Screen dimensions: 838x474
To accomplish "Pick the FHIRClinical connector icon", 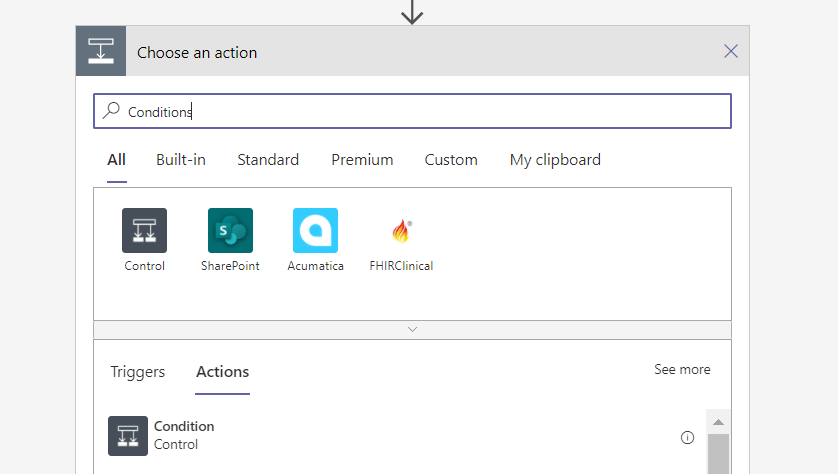I will pos(401,231).
